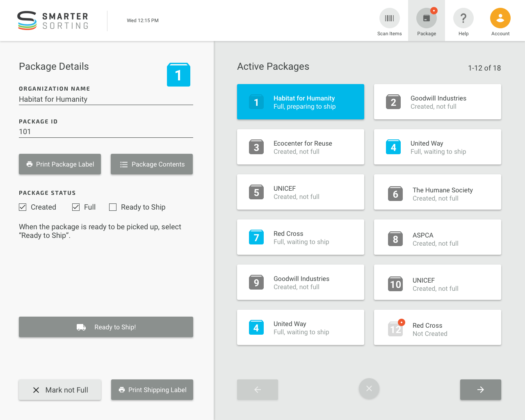This screenshot has width=525, height=420.
Task: Select Ecocenter for Reuse package card
Action: [x=301, y=147]
